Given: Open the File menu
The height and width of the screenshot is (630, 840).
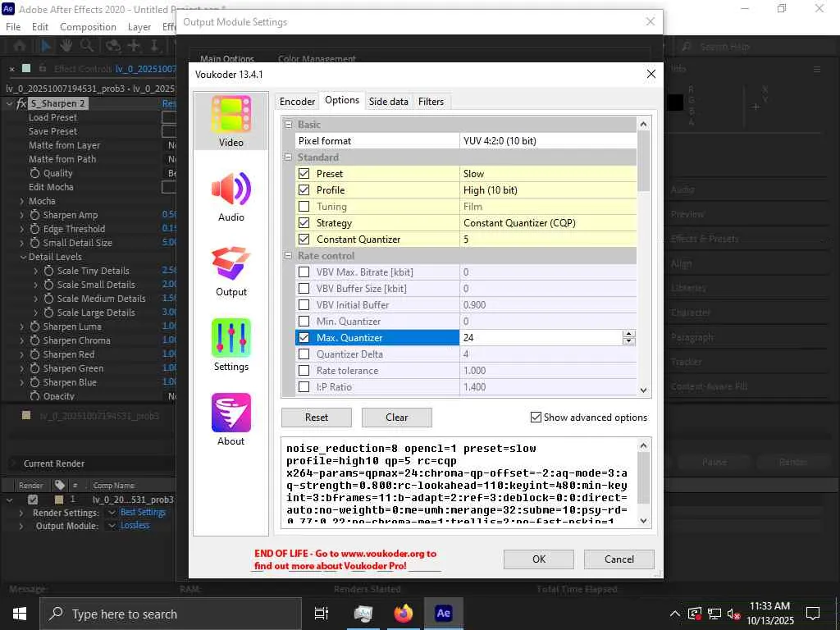Looking at the screenshot, I should [13, 27].
